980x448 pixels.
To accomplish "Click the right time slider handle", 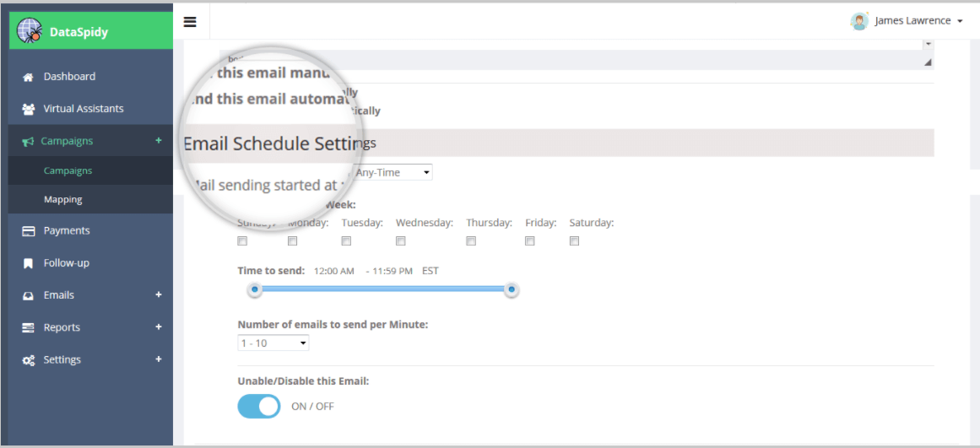I will pos(512,289).
